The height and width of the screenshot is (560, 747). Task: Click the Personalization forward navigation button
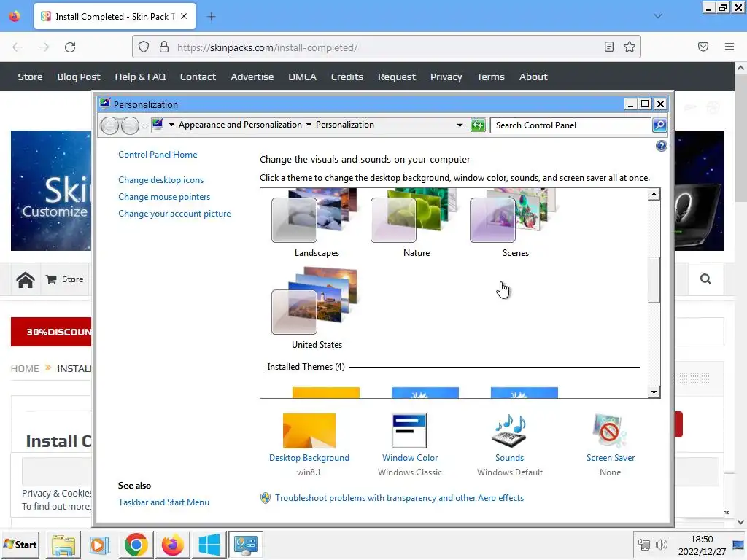coord(130,125)
